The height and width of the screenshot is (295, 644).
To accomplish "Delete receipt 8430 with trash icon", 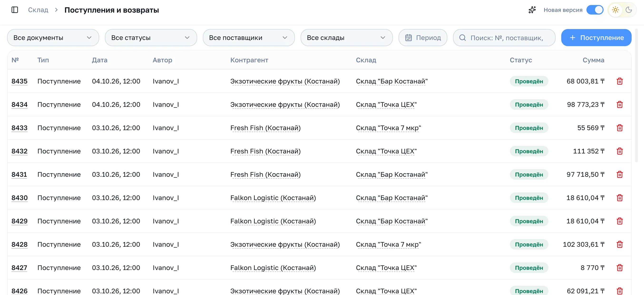I will pyautogui.click(x=620, y=198).
